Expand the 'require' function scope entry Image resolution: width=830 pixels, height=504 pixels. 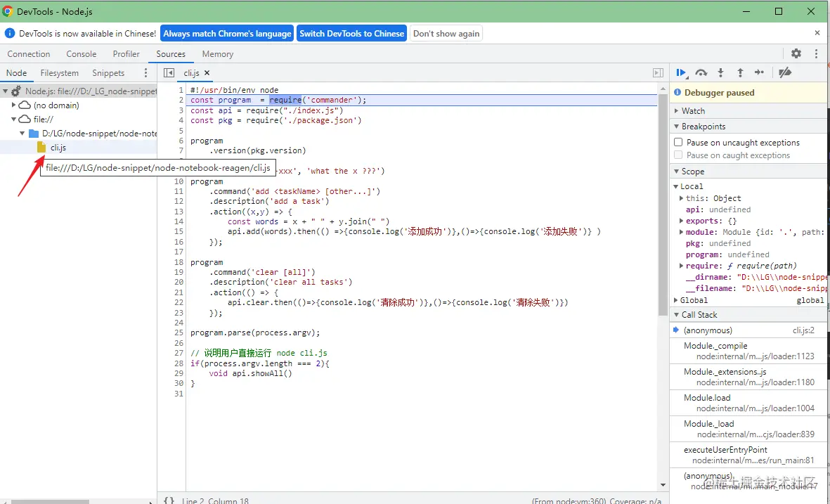tap(682, 266)
